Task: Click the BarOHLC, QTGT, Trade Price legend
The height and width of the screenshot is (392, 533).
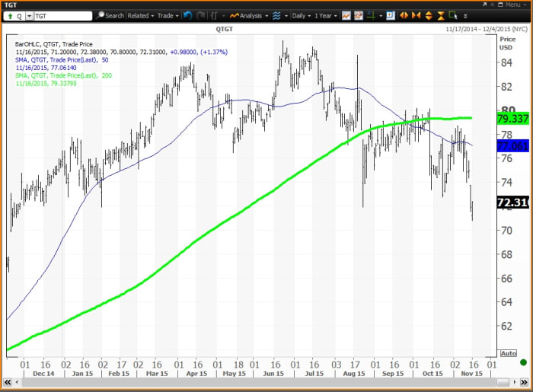Action: [54, 44]
